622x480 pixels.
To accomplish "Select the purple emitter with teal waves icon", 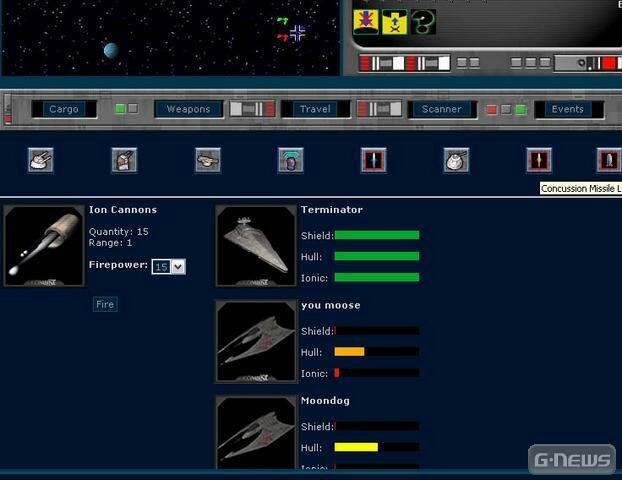I will tap(291, 160).
